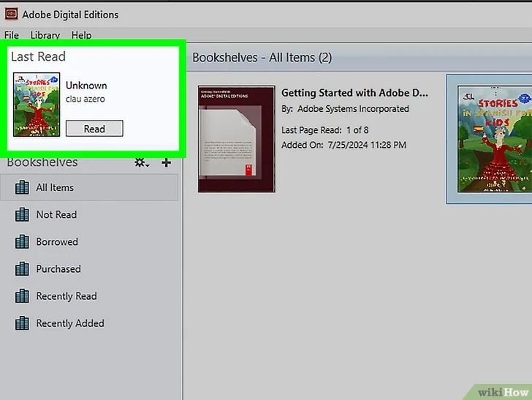
Task: Click the Unknown title in Last Read
Action: point(86,86)
